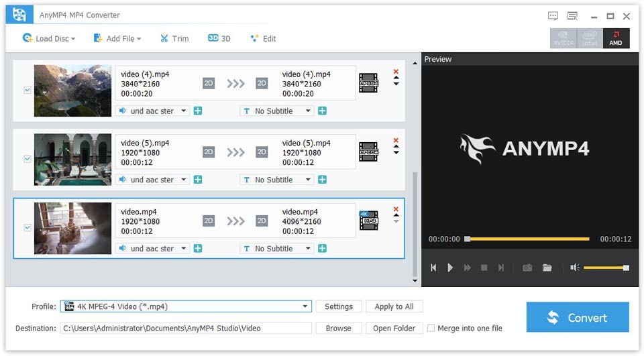644x356 pixels.
Task: Expand No Subtitle dropdown for video.mp4
Action: [x=308, y=249]
